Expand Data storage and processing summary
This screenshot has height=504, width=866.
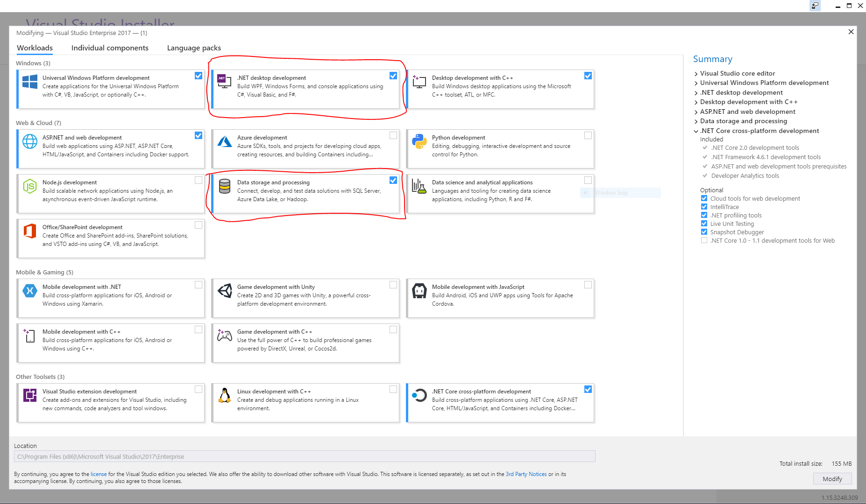tap(696, 121)
